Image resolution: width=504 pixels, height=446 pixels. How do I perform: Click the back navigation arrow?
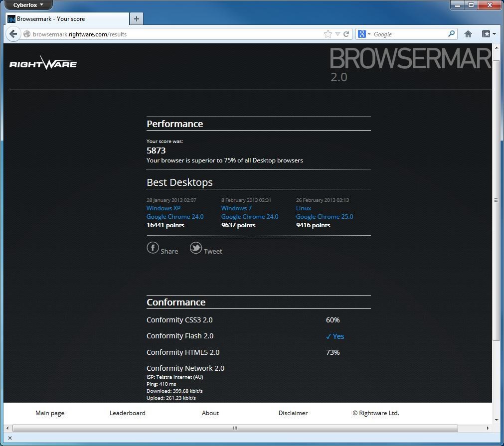[13, 34]
